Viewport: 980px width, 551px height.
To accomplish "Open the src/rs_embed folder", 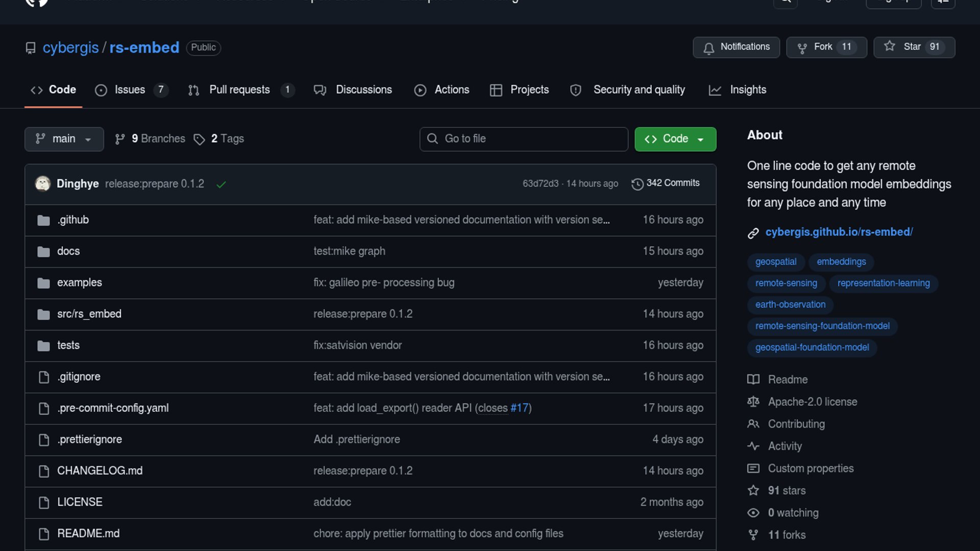I will [x=89, y=314].
